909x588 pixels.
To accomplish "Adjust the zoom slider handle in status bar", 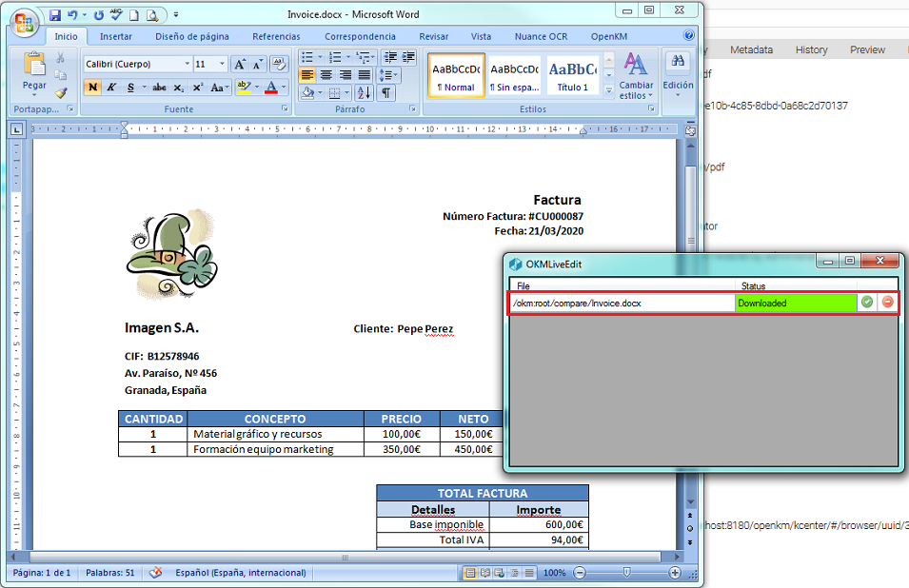I will tap(626, 573).
